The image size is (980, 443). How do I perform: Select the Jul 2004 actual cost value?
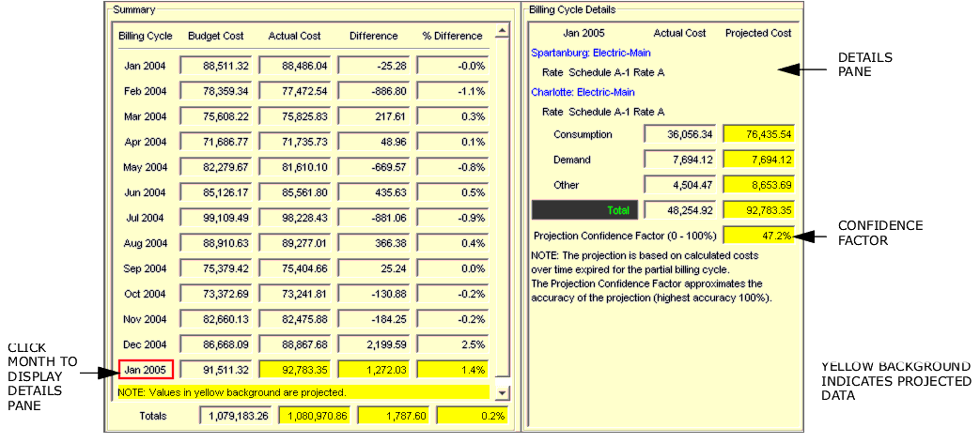297,219
